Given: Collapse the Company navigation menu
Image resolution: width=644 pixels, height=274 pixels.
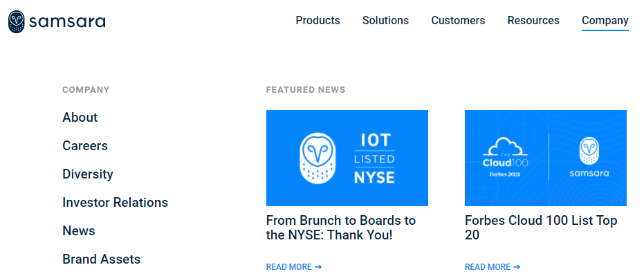Looking at the screenshot, I should tap(605, 21).
